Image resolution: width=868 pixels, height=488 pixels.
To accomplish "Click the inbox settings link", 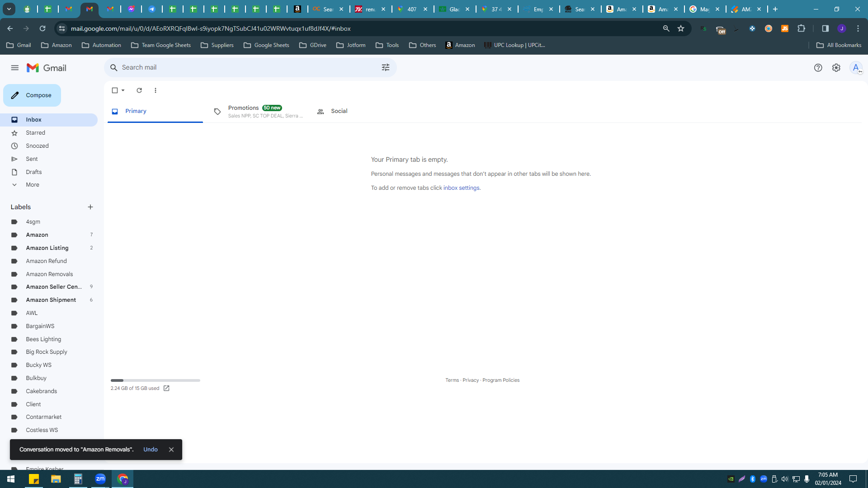I will click(x=461, y=188).
